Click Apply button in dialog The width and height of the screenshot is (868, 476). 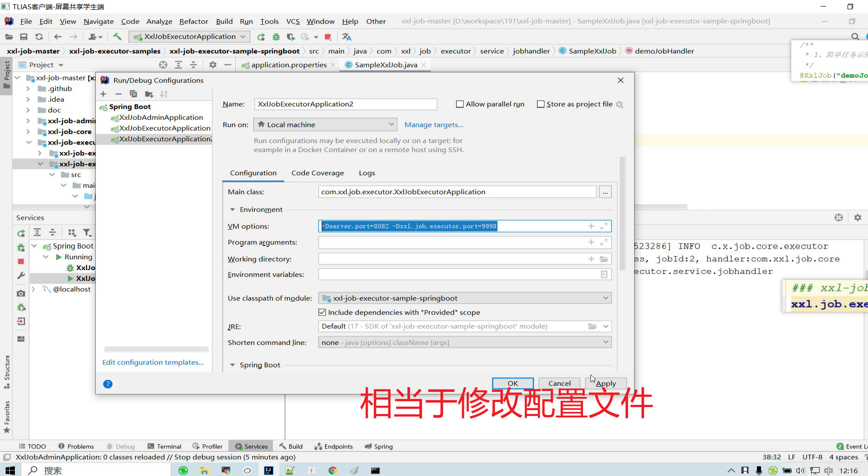(606, 383)
